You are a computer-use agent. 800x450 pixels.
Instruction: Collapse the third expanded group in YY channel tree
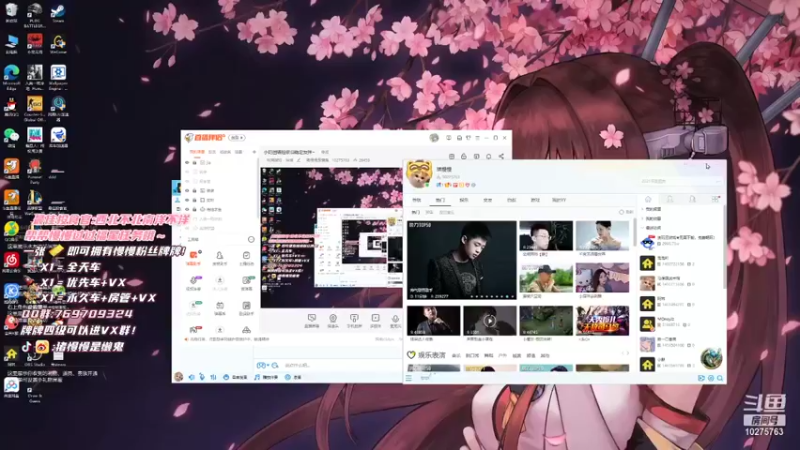[642, 228]
